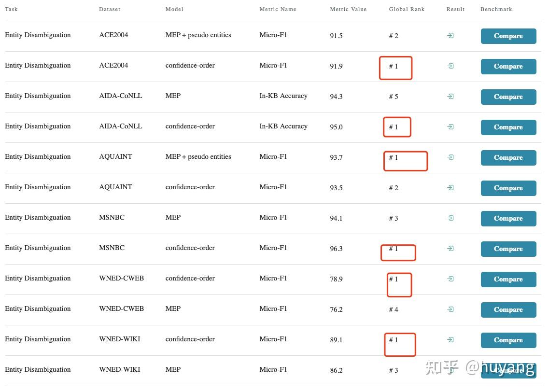Click the Global Rank column header
549x392 pixels.
point(407,9)
